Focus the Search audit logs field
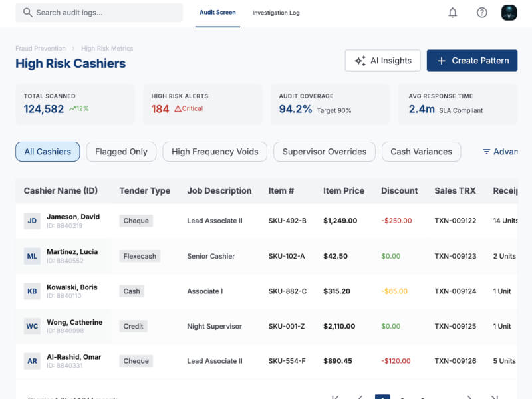This screenshot has width=532, height=399. pyautogui.click(x=99, y=13)
